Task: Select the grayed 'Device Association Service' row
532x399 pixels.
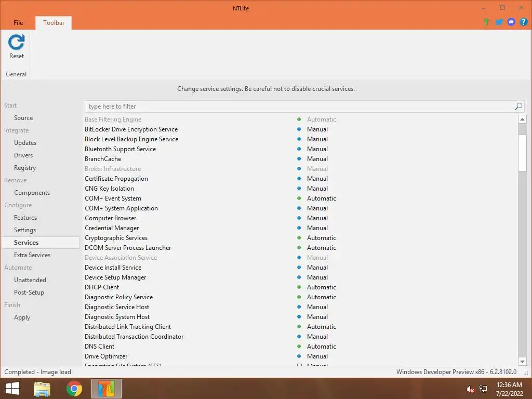Action: [x=300, y=258]
